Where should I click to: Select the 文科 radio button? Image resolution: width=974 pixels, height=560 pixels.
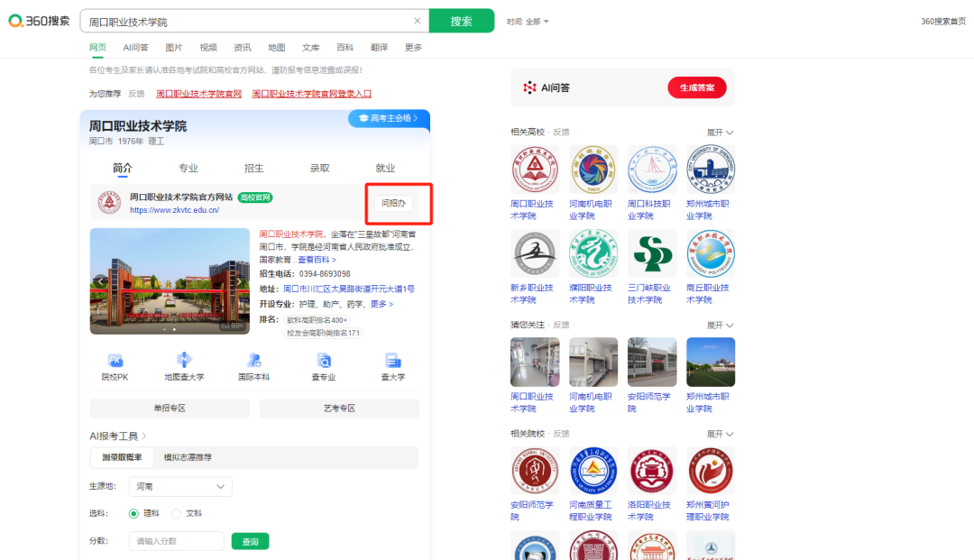tap(176, 513)
